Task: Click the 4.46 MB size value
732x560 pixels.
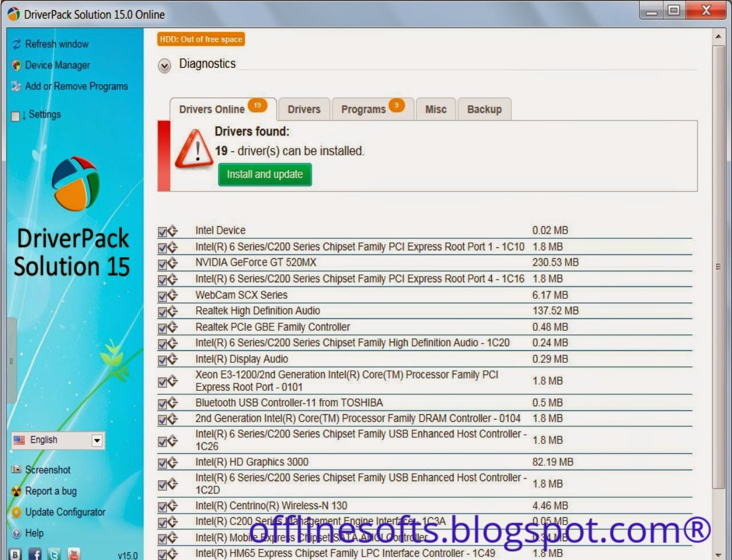Action: click(550, 505)
